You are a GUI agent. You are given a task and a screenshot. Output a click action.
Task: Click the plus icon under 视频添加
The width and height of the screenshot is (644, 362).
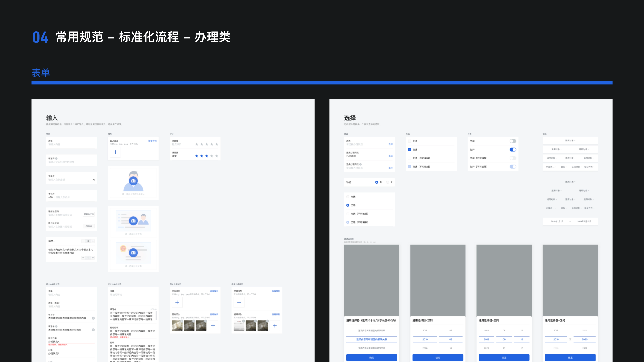click(239, 302)
